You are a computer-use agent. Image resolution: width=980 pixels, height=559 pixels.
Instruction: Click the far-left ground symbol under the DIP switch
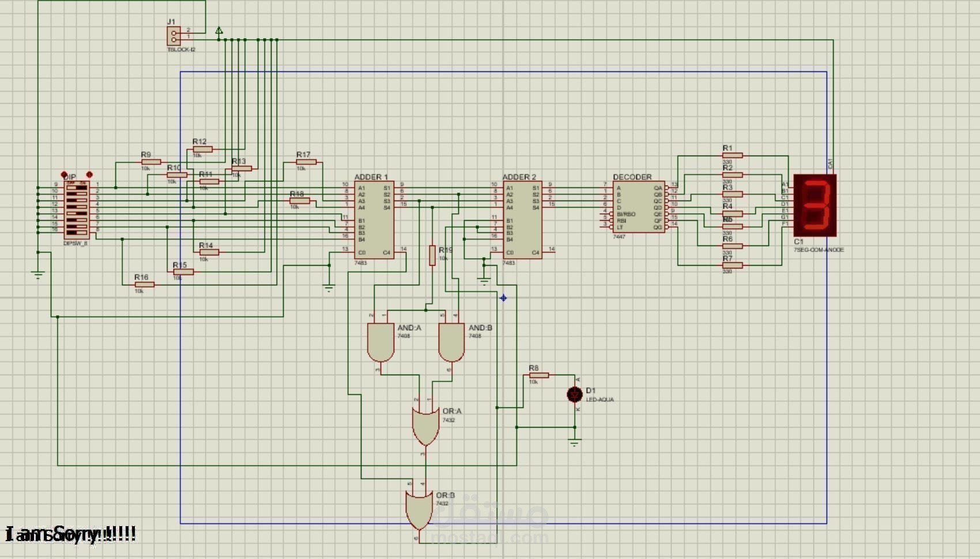point(38,275)
